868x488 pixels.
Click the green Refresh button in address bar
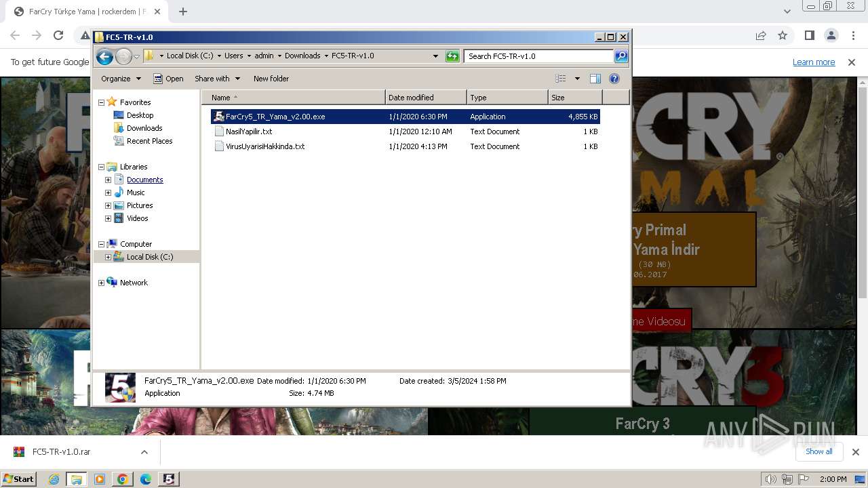click(452, 56)
